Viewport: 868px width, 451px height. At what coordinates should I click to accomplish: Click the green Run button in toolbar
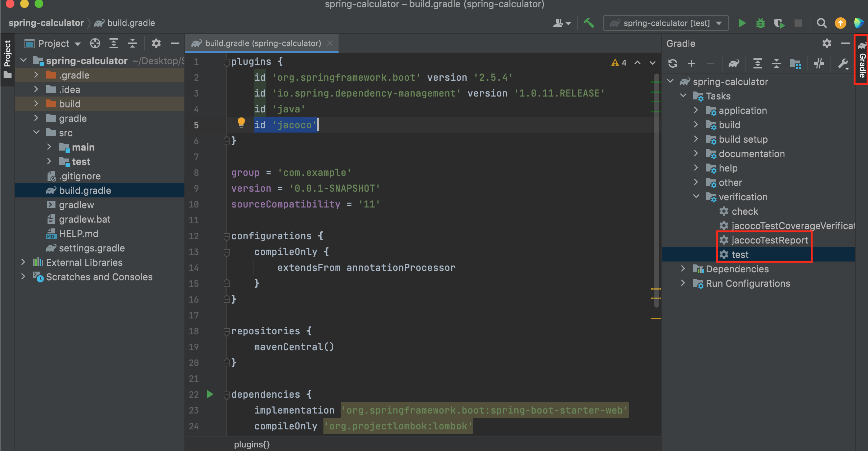pyautogui.click(x=742, y=23)
